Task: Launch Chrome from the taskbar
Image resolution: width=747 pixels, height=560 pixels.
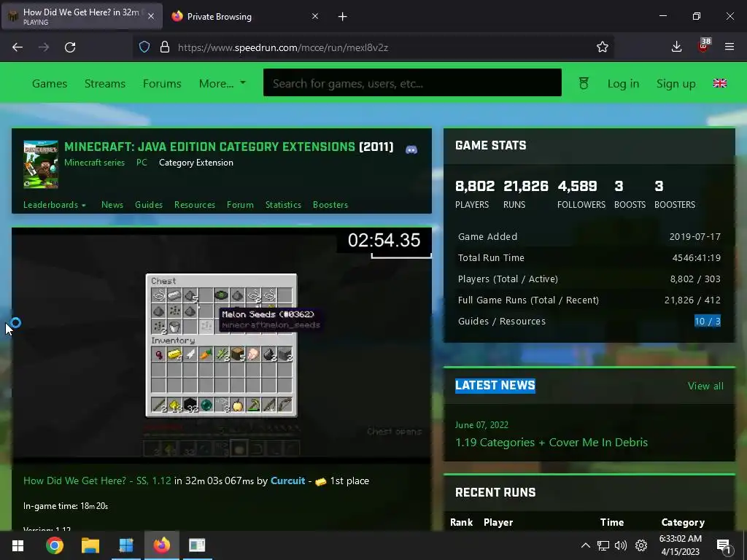Action: coord(55,545)
